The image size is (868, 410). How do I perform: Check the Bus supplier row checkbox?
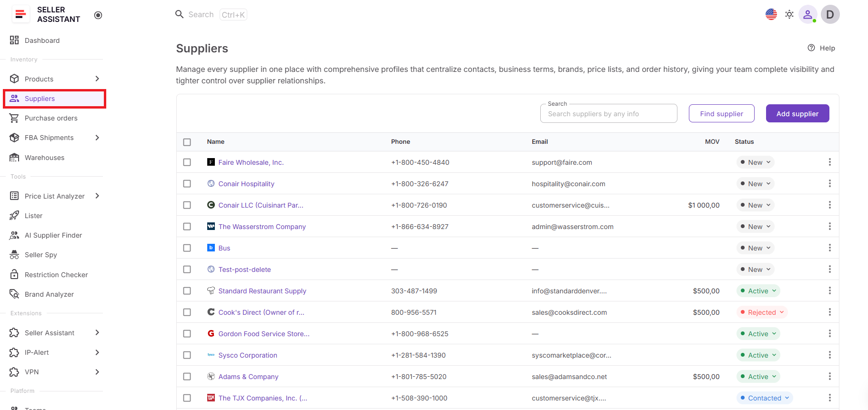[x=187, y=248]
